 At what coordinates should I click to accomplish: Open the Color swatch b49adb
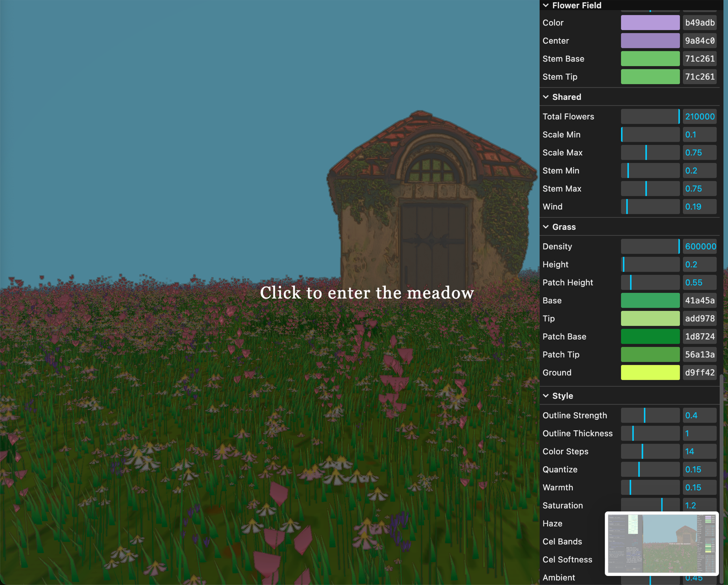(650, 22)
